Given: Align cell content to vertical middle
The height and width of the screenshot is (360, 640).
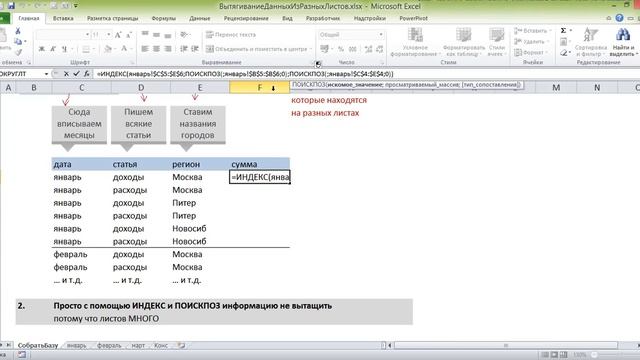Looking at the screenshot, I should pyautogui.click(x=156, y=35).
